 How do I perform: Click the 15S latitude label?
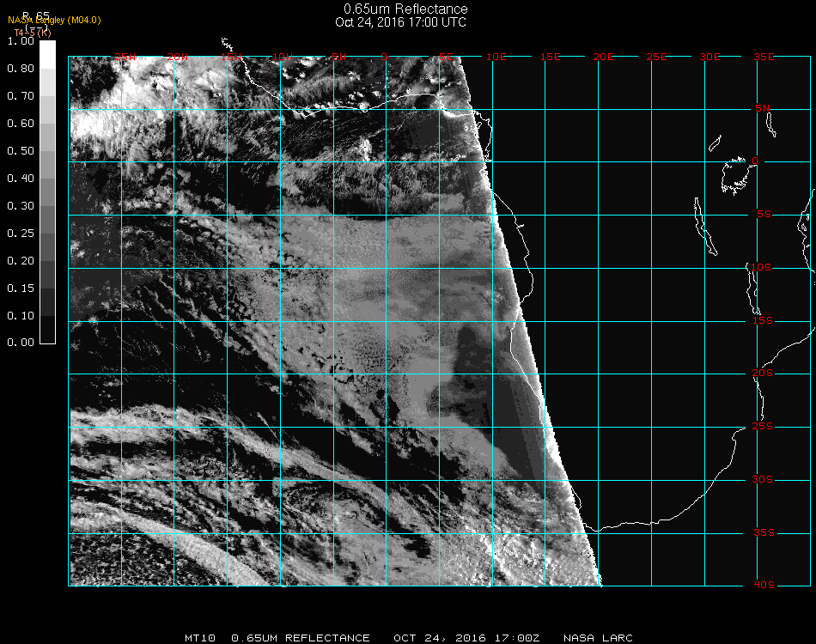[763, 320]
